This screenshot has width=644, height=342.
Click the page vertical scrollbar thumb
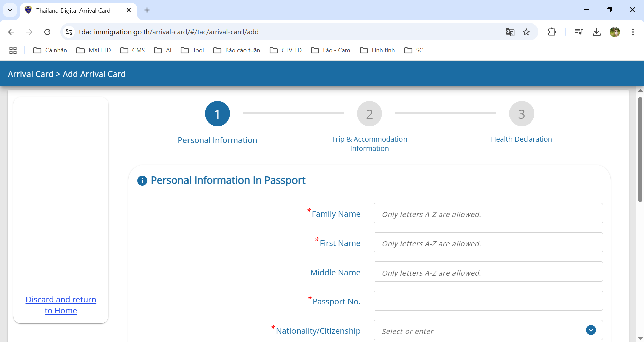pyautogui.click(x=640, y=149)
